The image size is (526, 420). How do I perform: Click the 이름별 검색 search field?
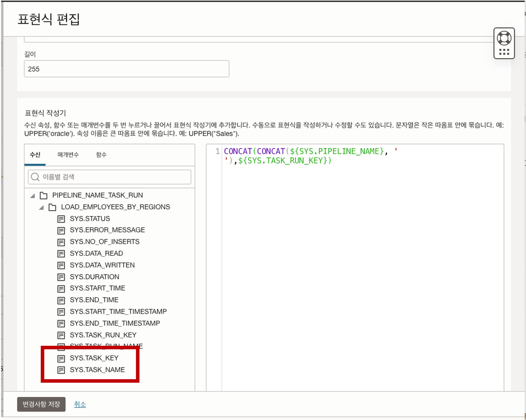pos(110,177)
